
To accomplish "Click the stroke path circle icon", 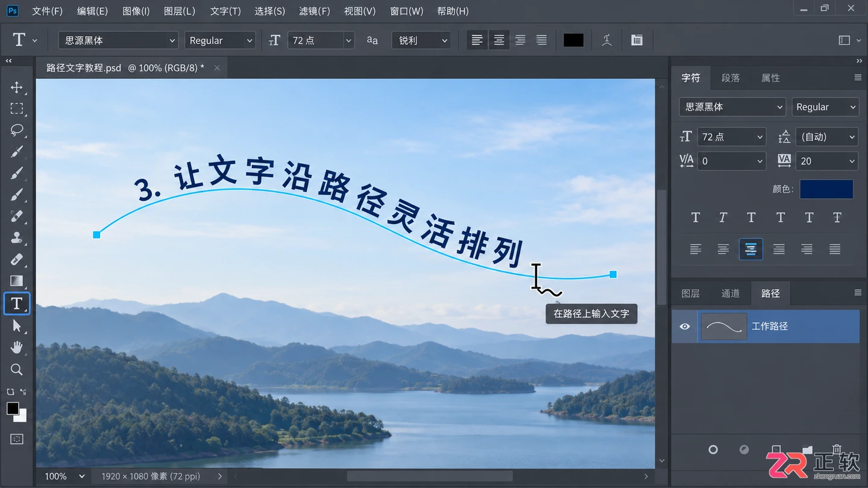I will point(713,449).
